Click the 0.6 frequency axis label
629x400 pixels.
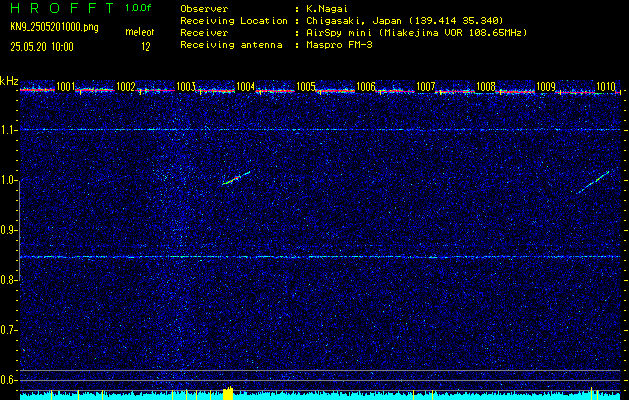point(8,380)
